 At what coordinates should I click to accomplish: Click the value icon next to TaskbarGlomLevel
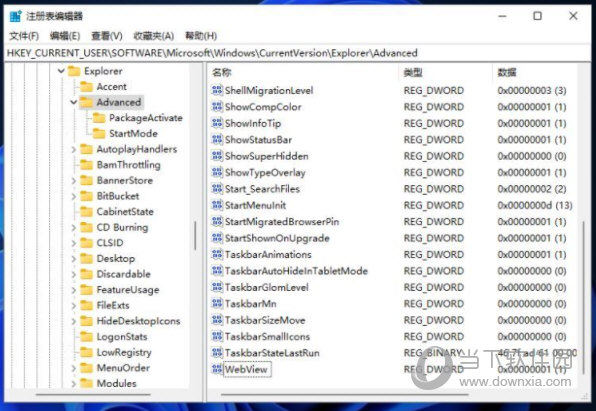click(217, 287)
